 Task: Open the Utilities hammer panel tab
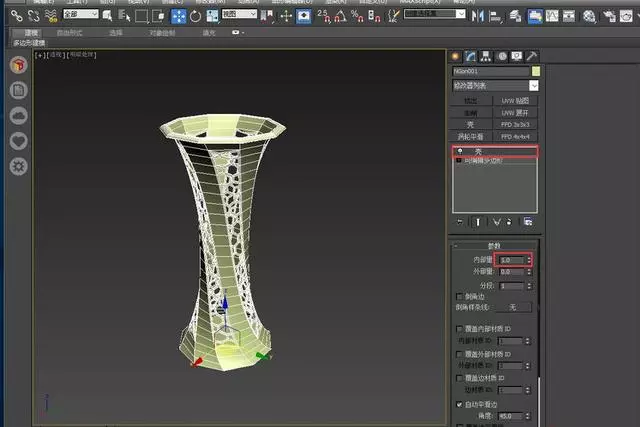(532, 56)
